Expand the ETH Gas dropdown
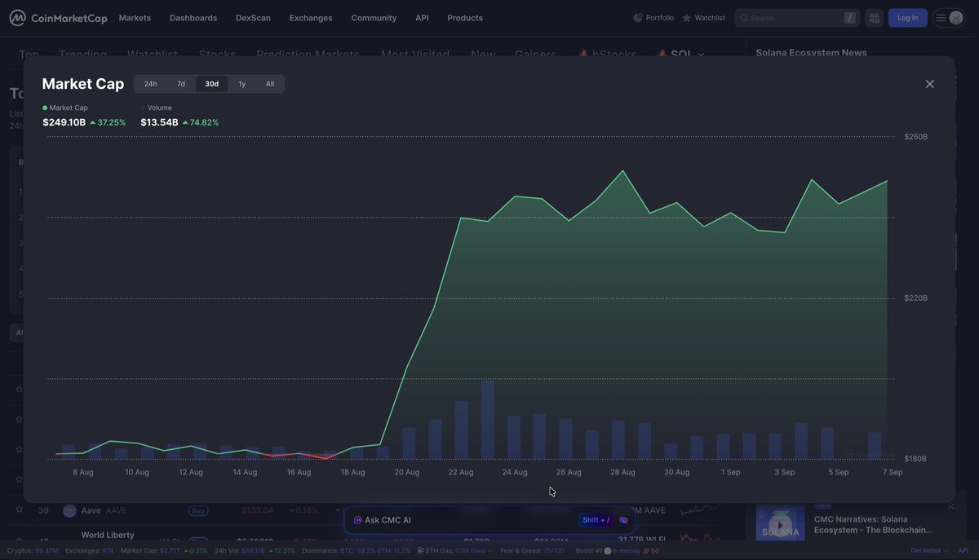 (x=490, y=551)
